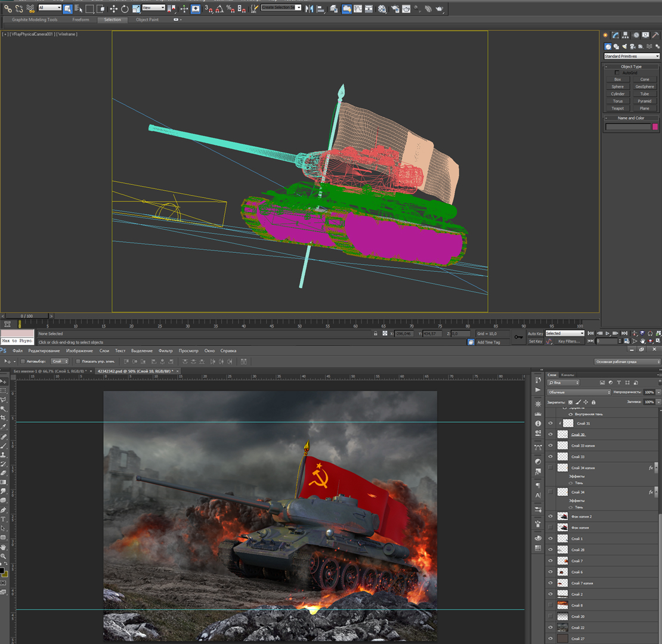The image size is (662, 644).
Task: Click the Cylinder primitive button
Action: pos(617,94)
